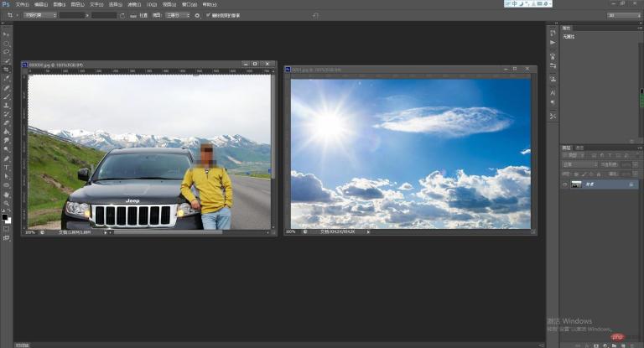The image size is (644, 348).
Task: Select the Crop tool in the toolbox
Action: click(x=6, y=70)
